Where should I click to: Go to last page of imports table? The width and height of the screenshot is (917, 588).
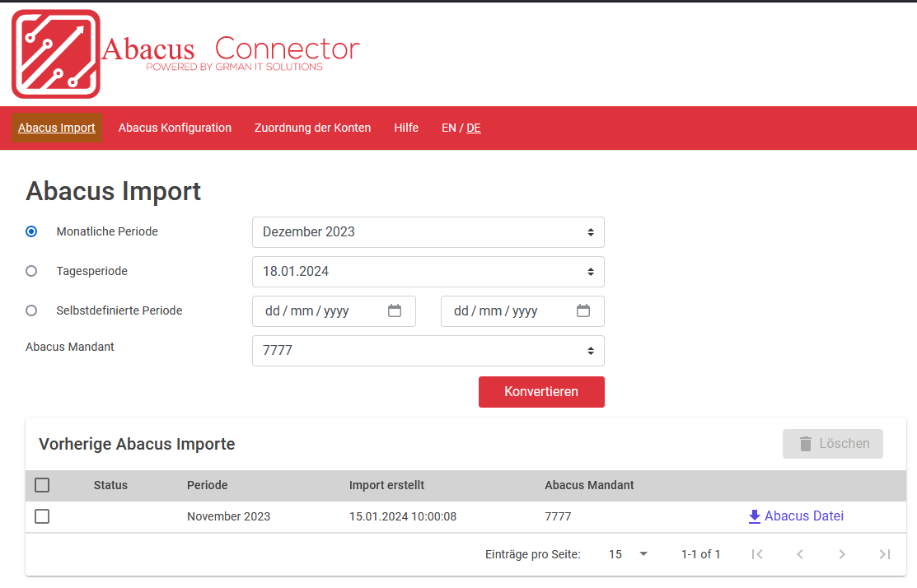885,554
